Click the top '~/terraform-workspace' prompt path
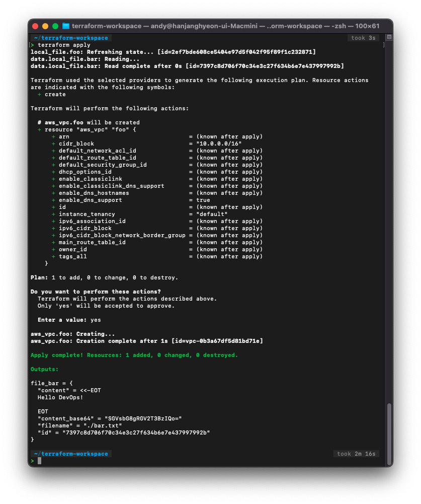 coord(71,38)
